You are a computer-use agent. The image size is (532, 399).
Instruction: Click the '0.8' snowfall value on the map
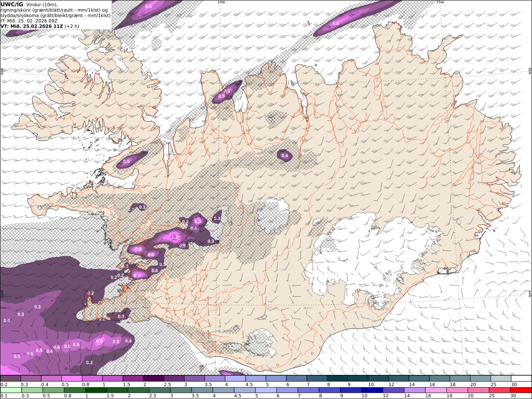[138, 249]
